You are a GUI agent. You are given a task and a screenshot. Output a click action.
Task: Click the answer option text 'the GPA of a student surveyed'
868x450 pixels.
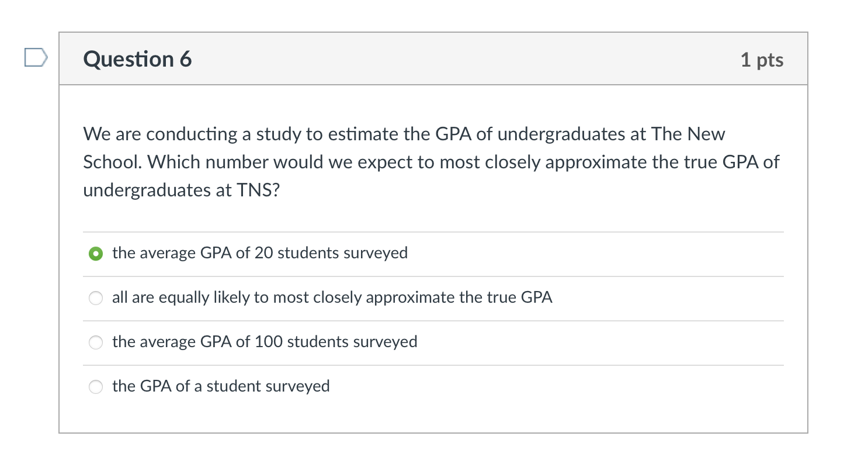221,387
